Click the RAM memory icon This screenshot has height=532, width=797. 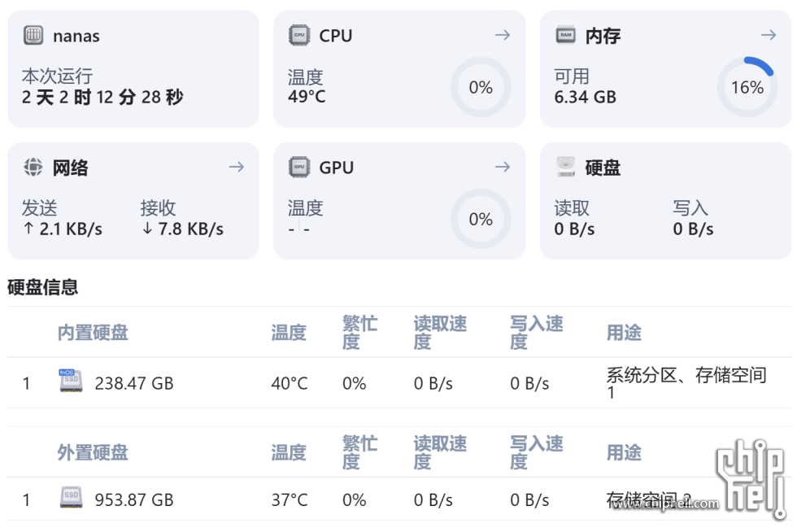pos(566,35)
